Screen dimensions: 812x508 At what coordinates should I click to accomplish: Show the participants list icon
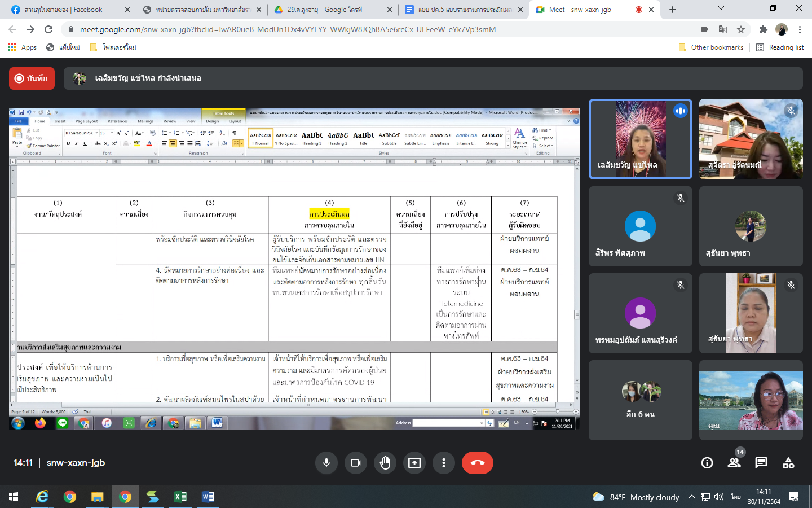coord(734,463)
